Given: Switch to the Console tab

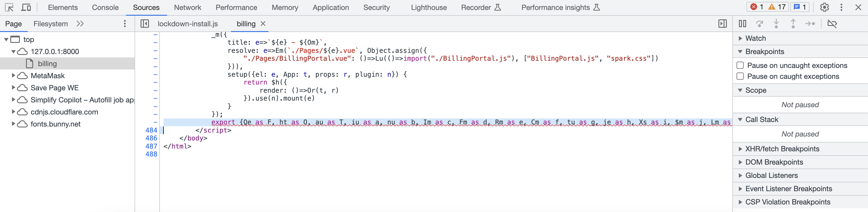Looking at the screenshot, I should click(105, 8).
